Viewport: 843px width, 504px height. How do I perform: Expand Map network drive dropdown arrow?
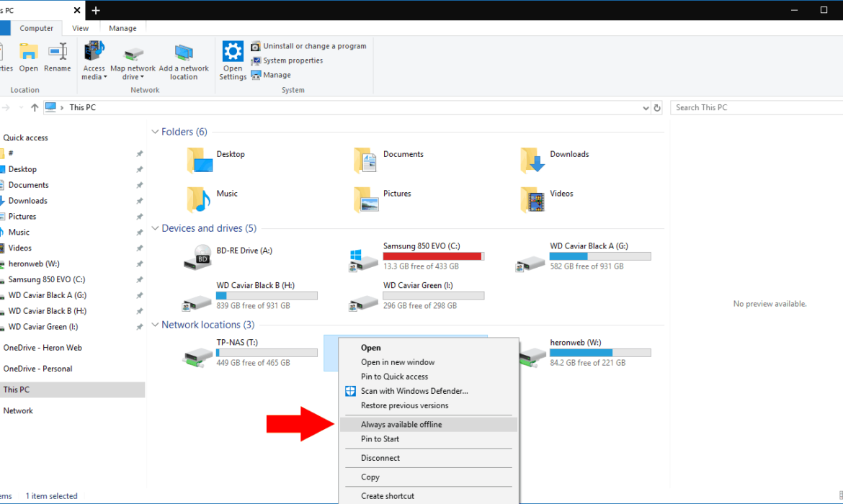[142, 77]
